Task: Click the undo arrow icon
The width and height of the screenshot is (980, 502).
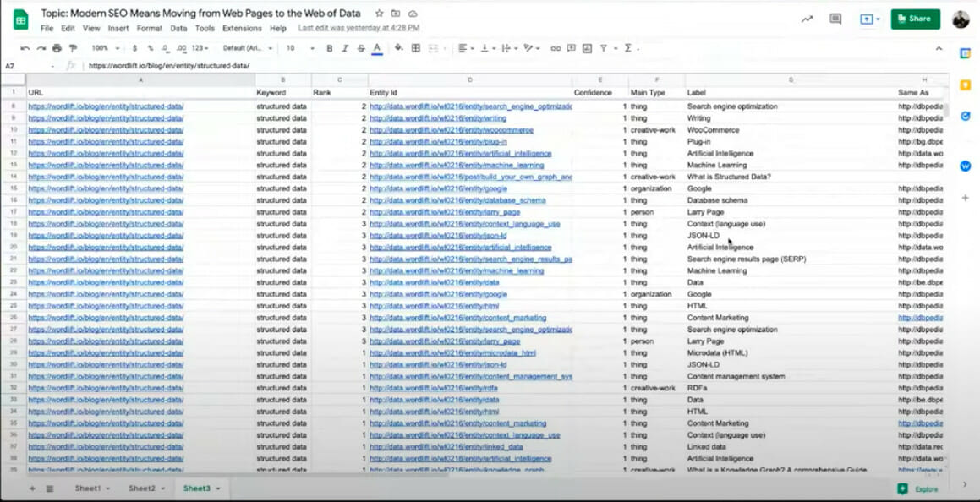Action: tap(25, 48)
